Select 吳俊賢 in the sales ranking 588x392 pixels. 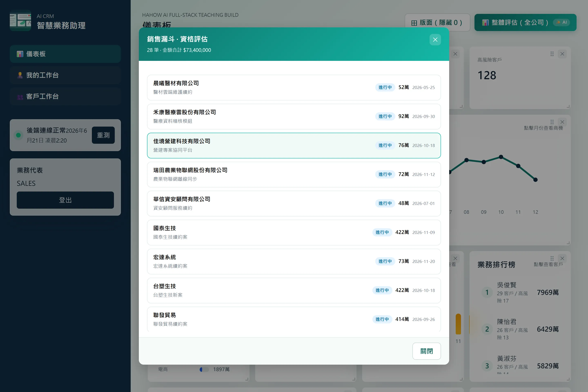[520, 292]
